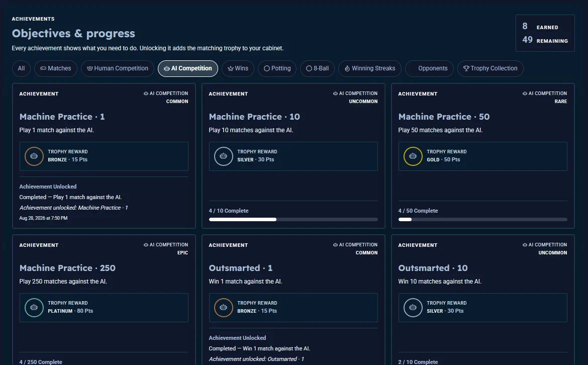Click the "Aug 28, 2026 at 7:50 PM" timestamp
Image resolution: width=588 pixels, height=365 pixels.
(x=44, y=218)
